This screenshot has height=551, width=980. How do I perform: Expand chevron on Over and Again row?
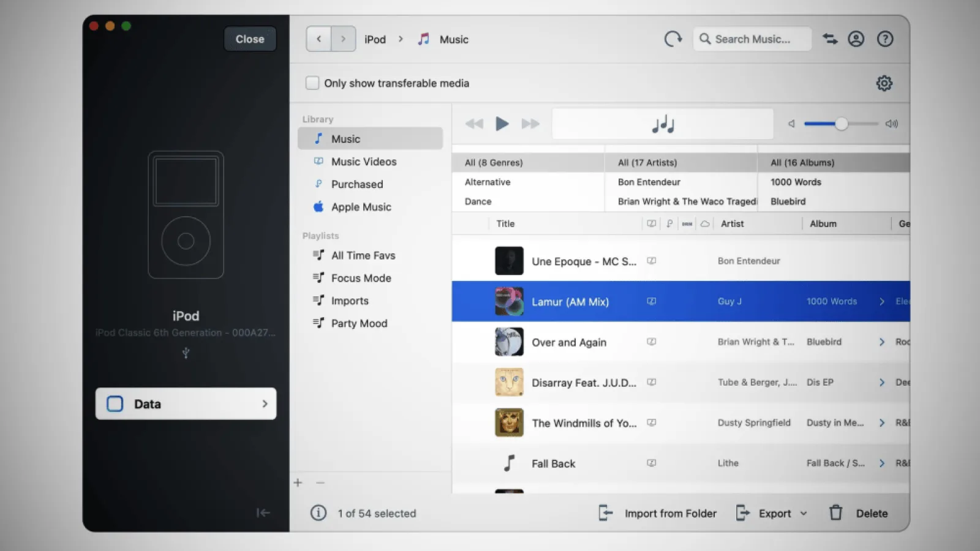(x=882, y=342)
